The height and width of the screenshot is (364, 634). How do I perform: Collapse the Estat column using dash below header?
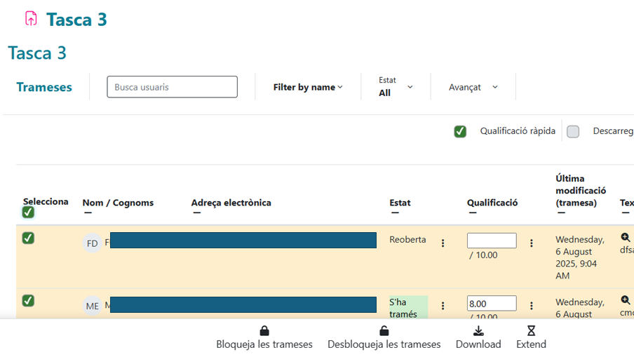tap(396, 213)
